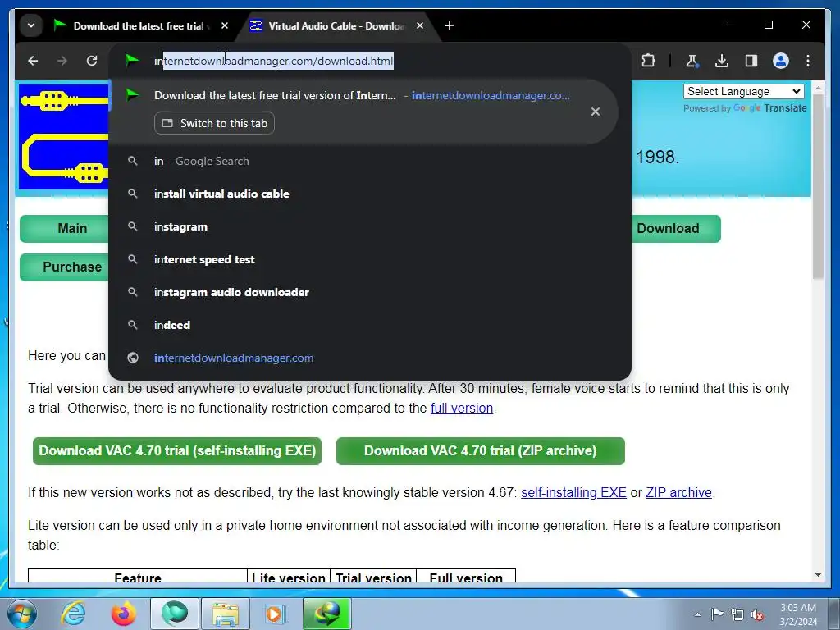The image size is (840, 630).
Task: Open the Chrome three-dot menu
Action: pyautogui.click(x=808, y=61)
